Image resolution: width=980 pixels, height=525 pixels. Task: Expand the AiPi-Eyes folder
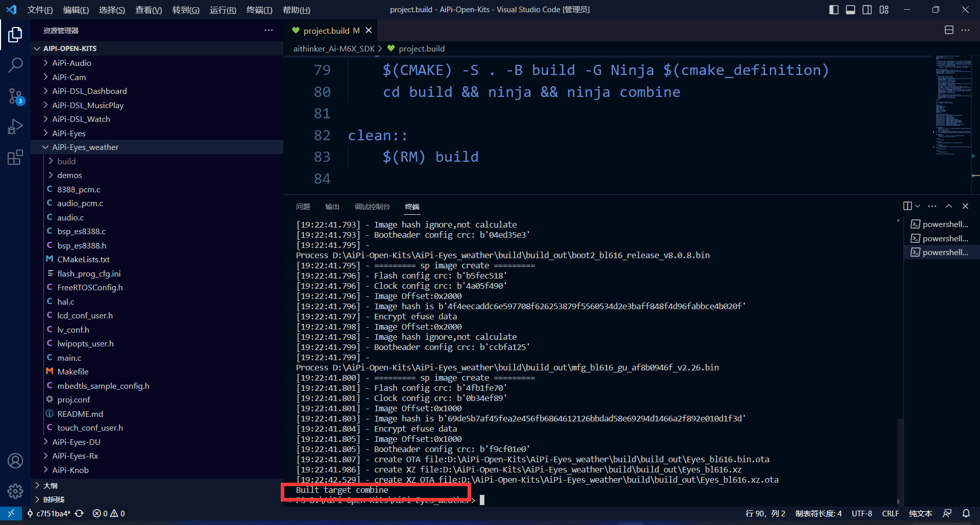coord(157,133)
